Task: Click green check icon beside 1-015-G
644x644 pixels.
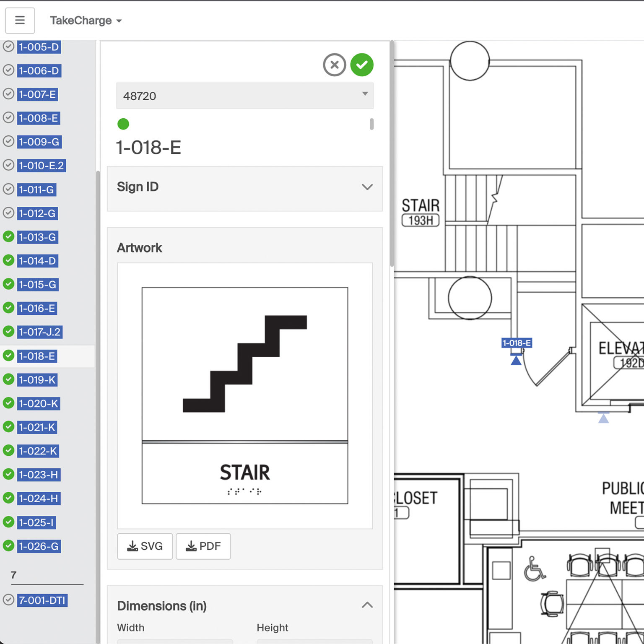Action: 8,284
